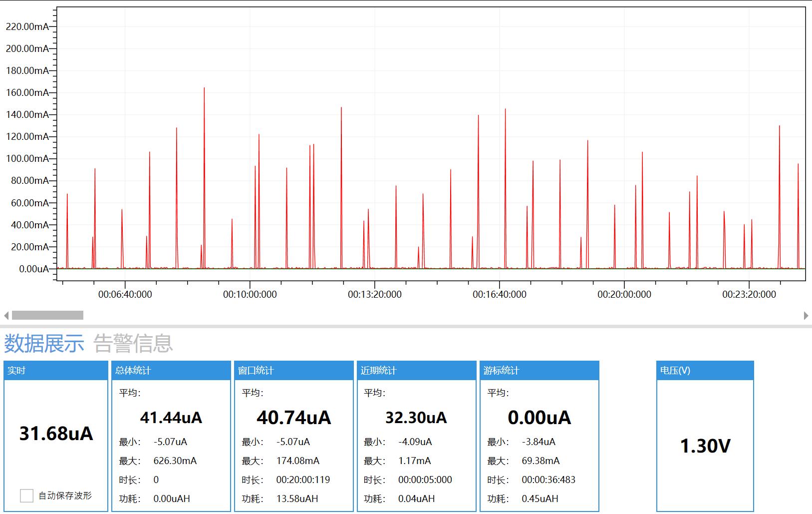Click the 1.30V voltage reading
This screenshot has height=514, width=812.
click(705, 446)
